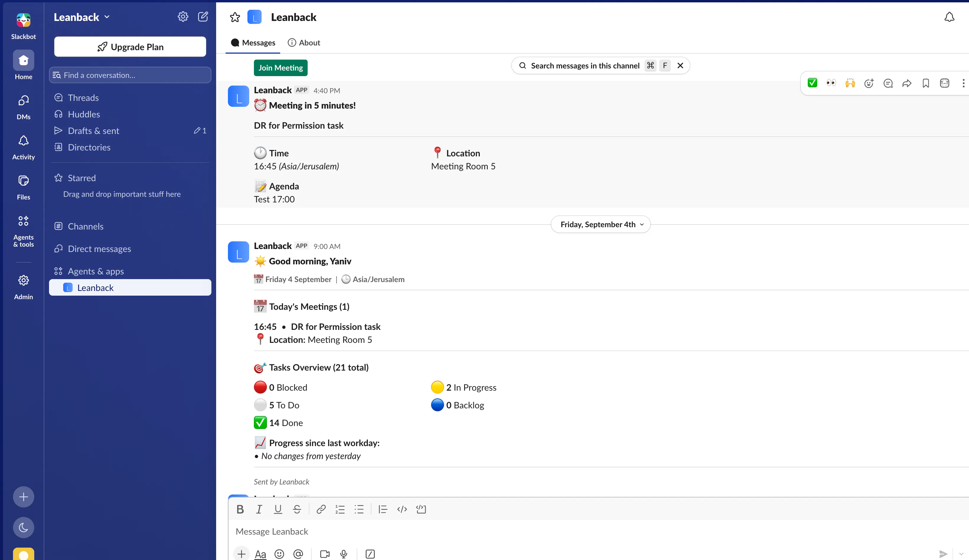Viewport: 969px width, 560px height.
Task: Select the Messages tab
Action: point(253,43)
